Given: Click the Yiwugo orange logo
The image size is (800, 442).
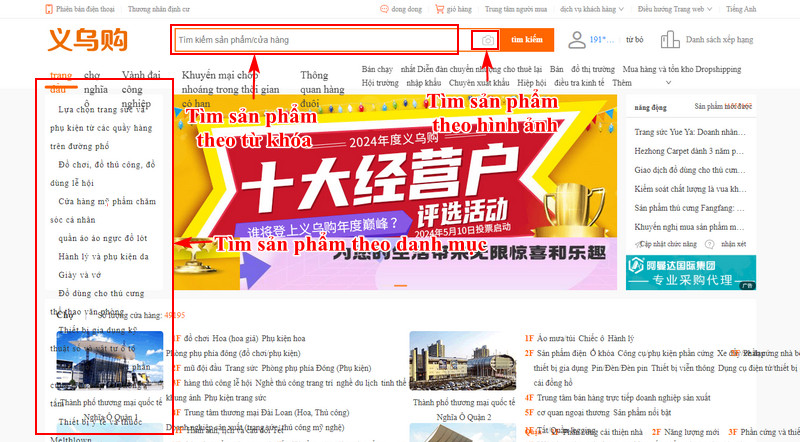Looking at the screenshot, I should [88, 40].
